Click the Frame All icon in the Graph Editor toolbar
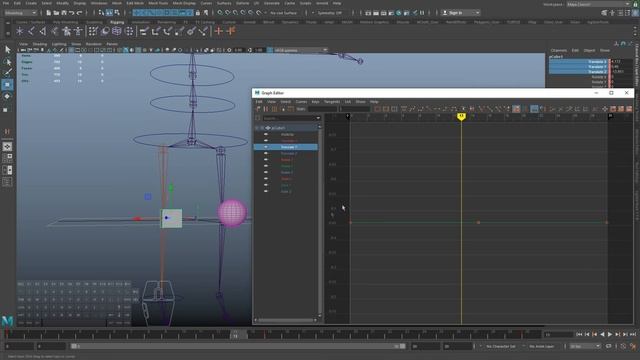640x360 pixels. [378, 109]
